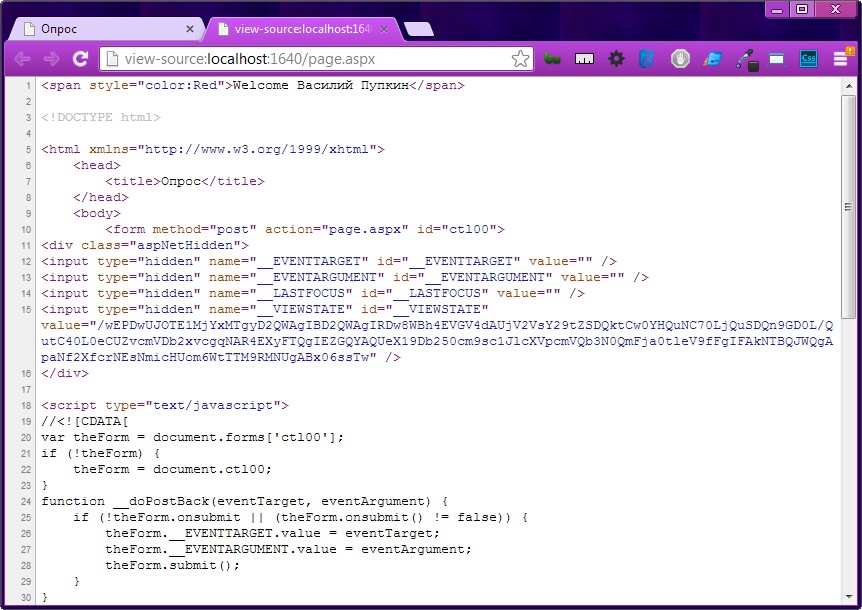This screenshot has width=862, height=610.
Task: Click the '//<![CDATA[' comment line
Action: (x=85, y=422)
